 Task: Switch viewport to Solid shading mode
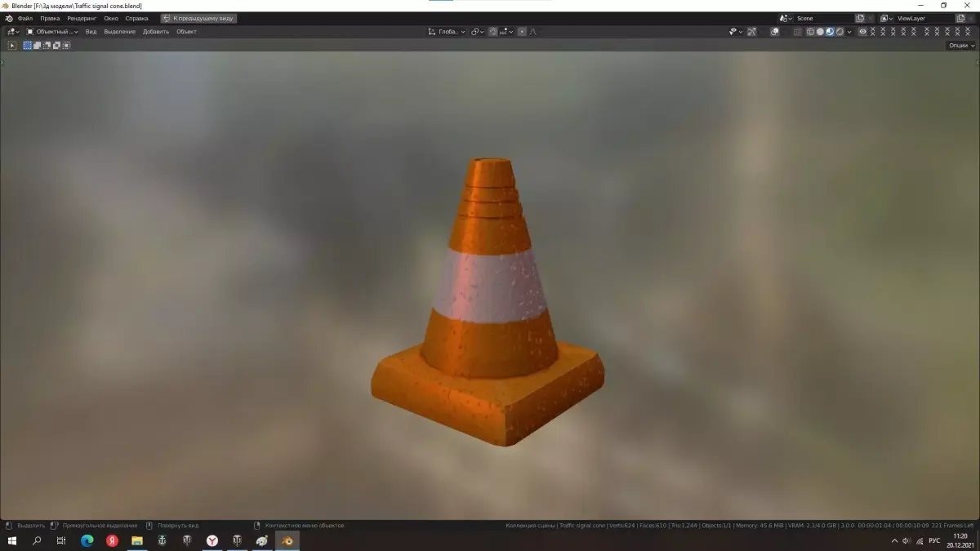pyautogui.click(x=822, y=32)
